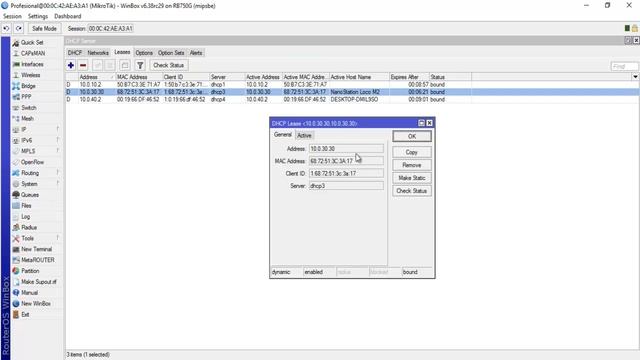Open the Log menu
This screenshot has width=640, height=360.
(x=25, y=217)
